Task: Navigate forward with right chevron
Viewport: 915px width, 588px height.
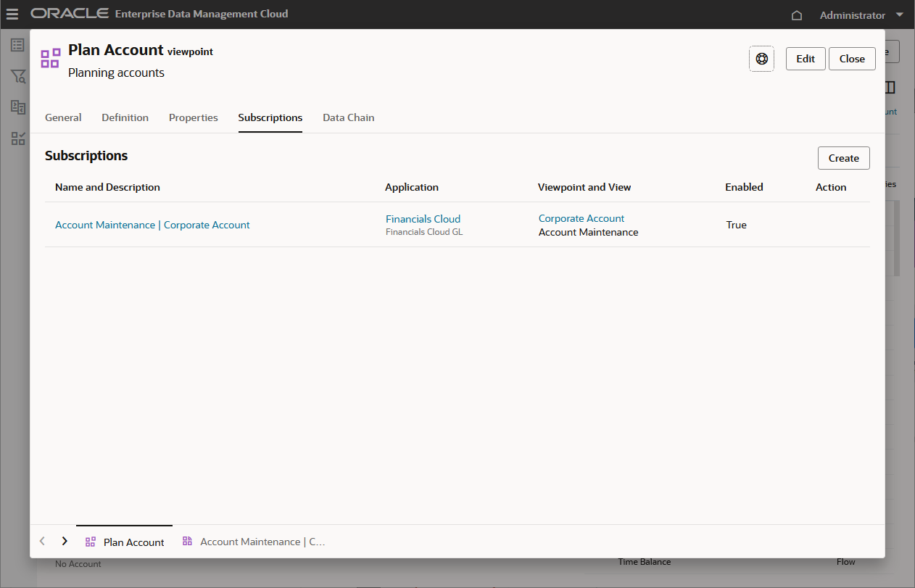Action: tap(65, 541)
